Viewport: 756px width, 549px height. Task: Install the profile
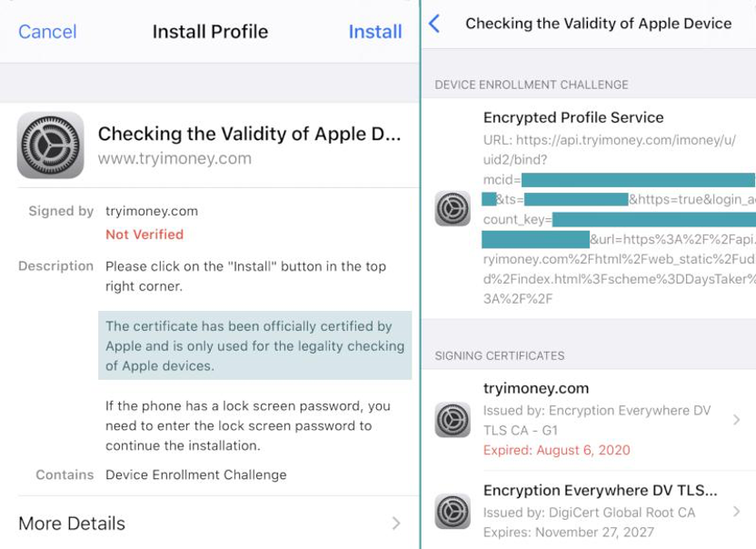pyautogui.click(x=375, y=32)
